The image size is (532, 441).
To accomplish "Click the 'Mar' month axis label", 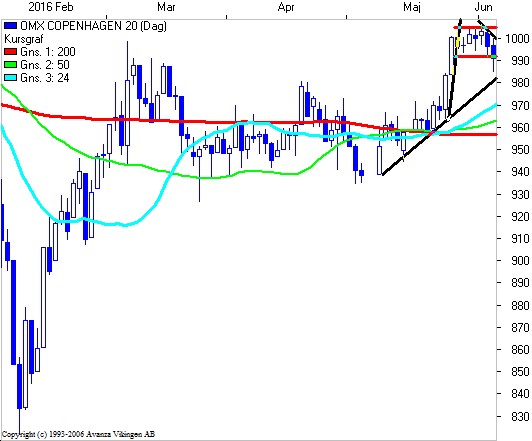I will (x=166, y=7).
